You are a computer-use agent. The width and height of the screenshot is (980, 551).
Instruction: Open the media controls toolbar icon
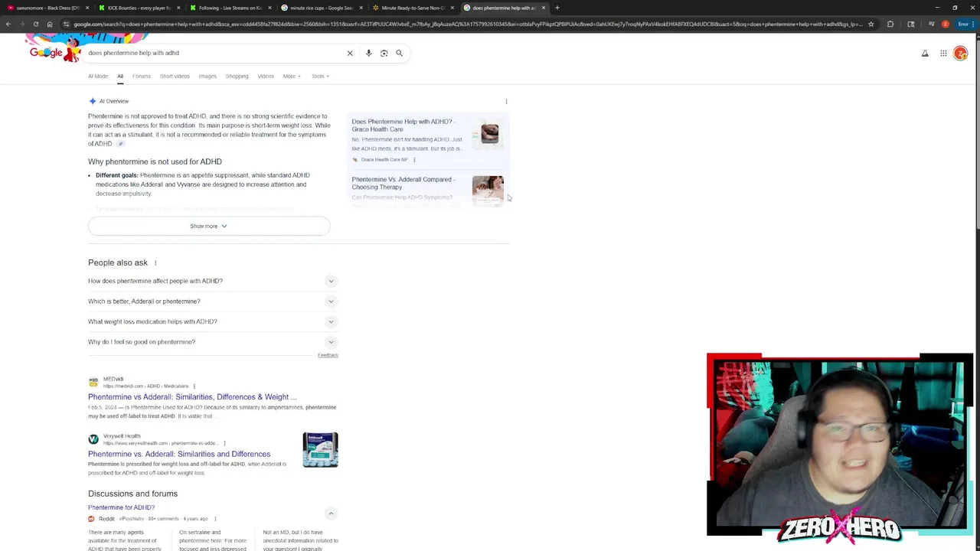(x=931, y=24)
